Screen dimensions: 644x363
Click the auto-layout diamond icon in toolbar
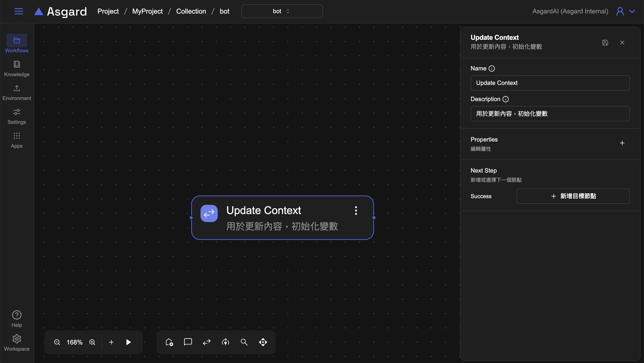[x=263, y=342]
